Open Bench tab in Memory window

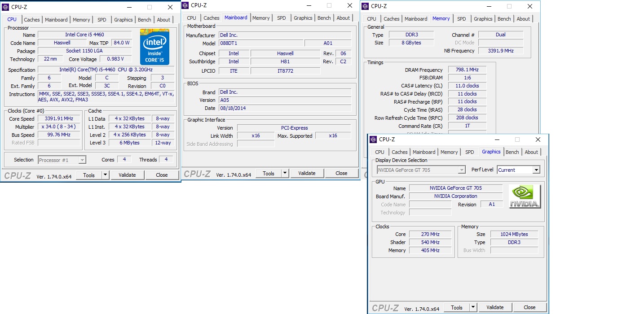[x=504, y=19]
